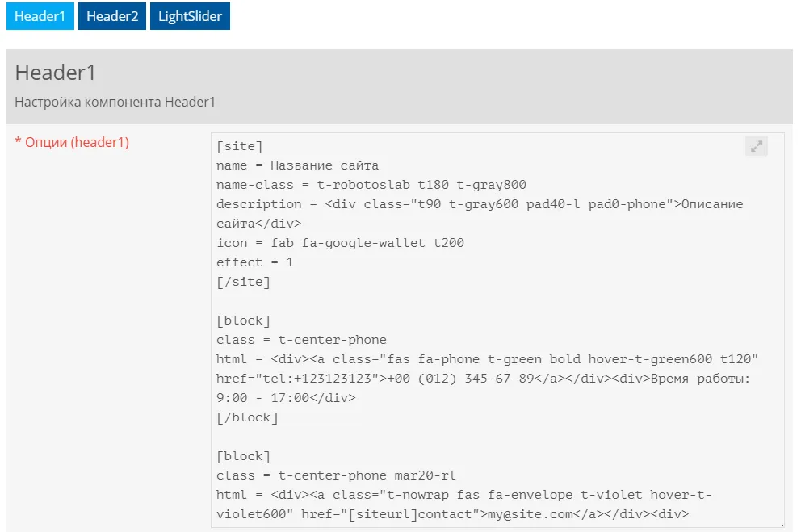The width and height of the screenshot is (801, 532).
Task: Click the "name = Название сайта" line
Action: [x=297, y=165]
